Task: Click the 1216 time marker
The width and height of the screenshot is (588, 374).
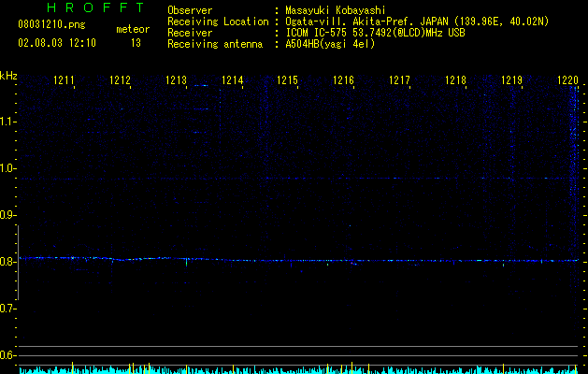Action: click(x=344, y=79)
